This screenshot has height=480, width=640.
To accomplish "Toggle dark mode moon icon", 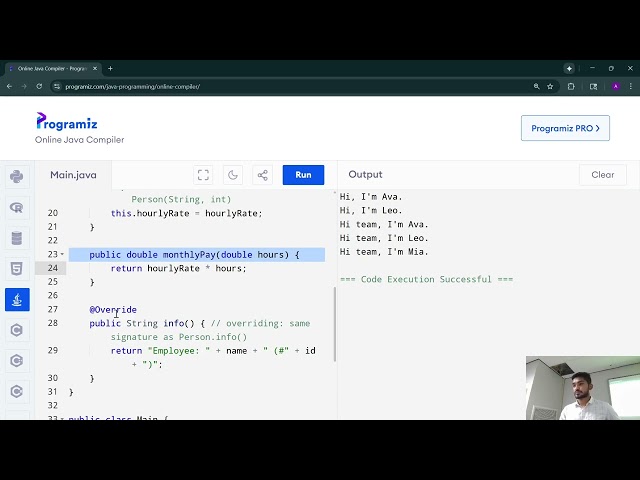I will click(233, 175).
